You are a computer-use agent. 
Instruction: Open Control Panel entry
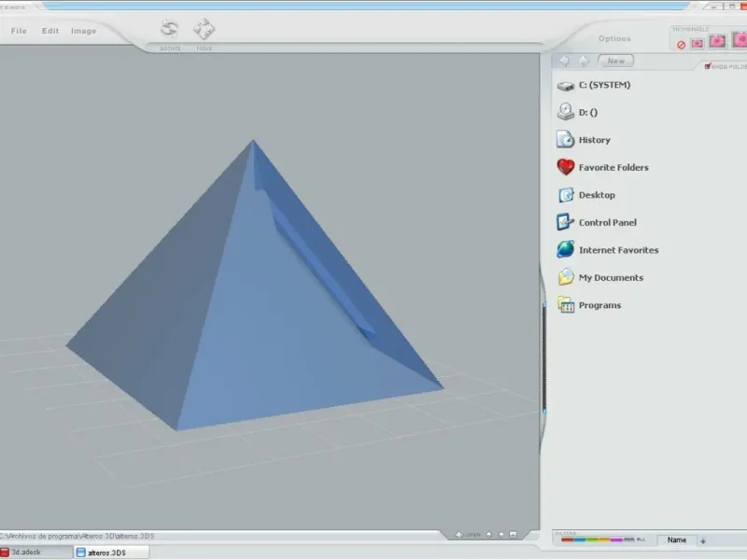point(597,222)
